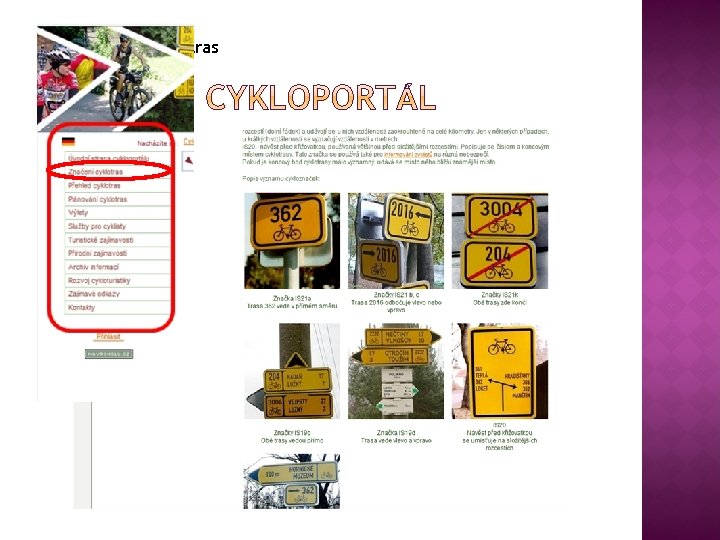This screenshot has height=540, width=720.
Task: Open Turistické zajímavosti section
Action: pos(117,240)
